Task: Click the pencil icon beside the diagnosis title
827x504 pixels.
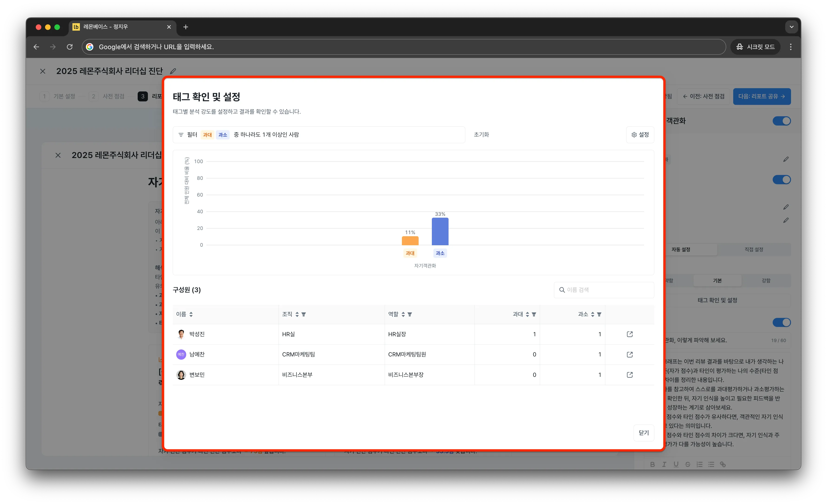Action: pyautogui.click(x=173, y=71)
